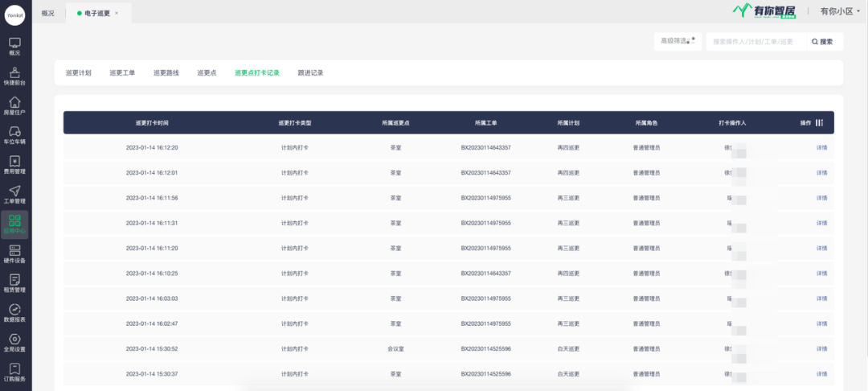Click the column settings icon beside 操作
Viewport: 868px width, 391px height.
click(x=820, y=122)
